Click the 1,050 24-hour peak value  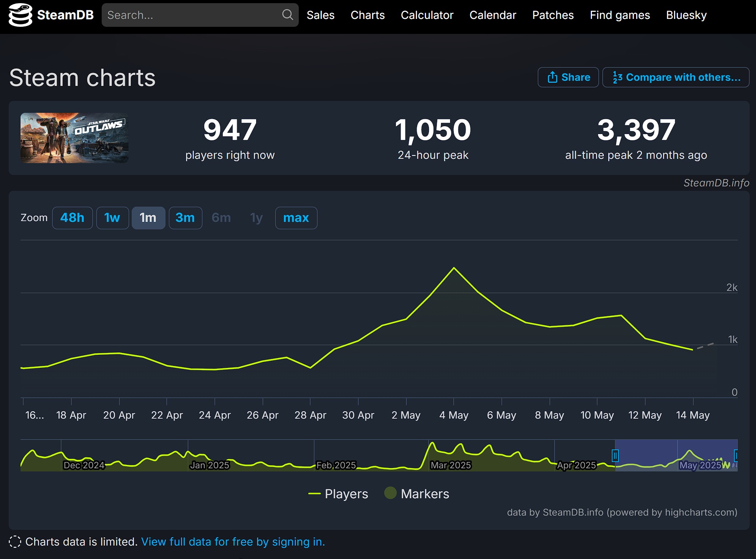coord(433,130)
